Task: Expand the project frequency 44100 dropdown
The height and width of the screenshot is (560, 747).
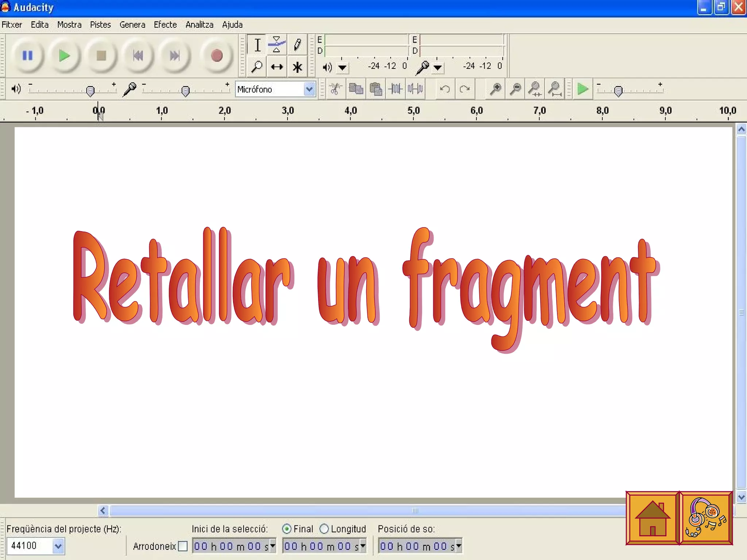Action: tap(58, 546)
